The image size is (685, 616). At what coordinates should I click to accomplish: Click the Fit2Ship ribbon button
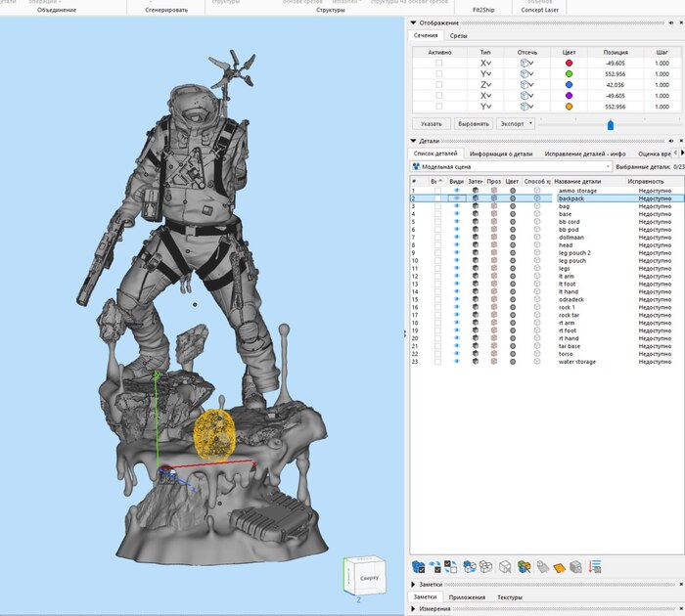click(483, 8)
